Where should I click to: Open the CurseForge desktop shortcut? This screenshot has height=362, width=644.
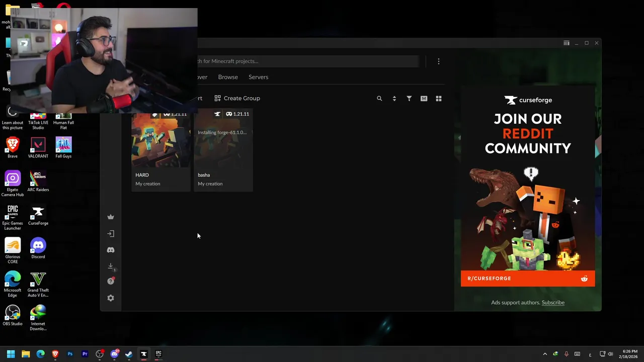point(38,215)
